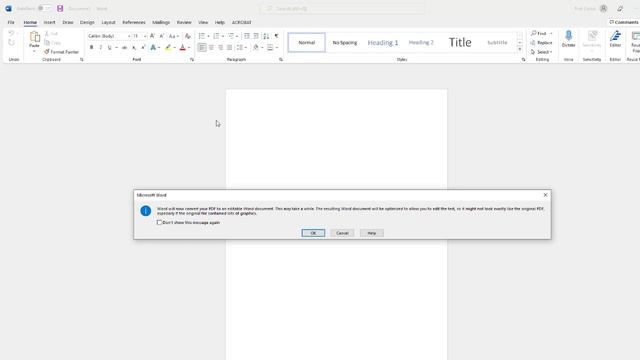Open the font name combo box

[109, 36]
